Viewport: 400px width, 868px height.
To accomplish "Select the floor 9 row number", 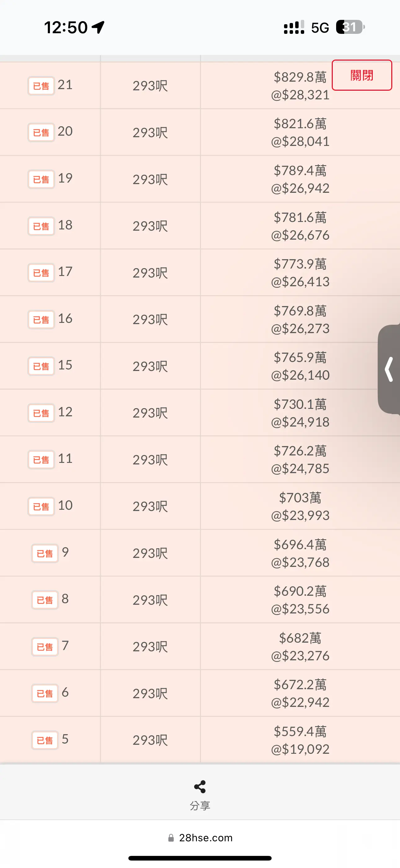I will pyautogui.click(x=65, y=552).
